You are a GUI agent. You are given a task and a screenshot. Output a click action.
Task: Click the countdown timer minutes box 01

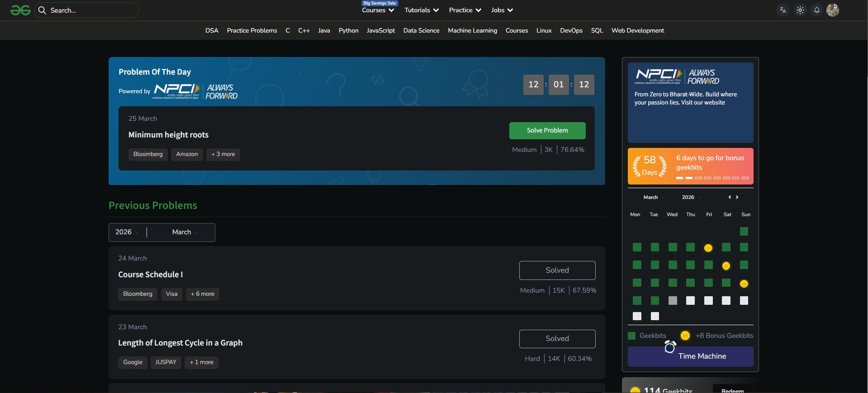click(x=559, y=85)
